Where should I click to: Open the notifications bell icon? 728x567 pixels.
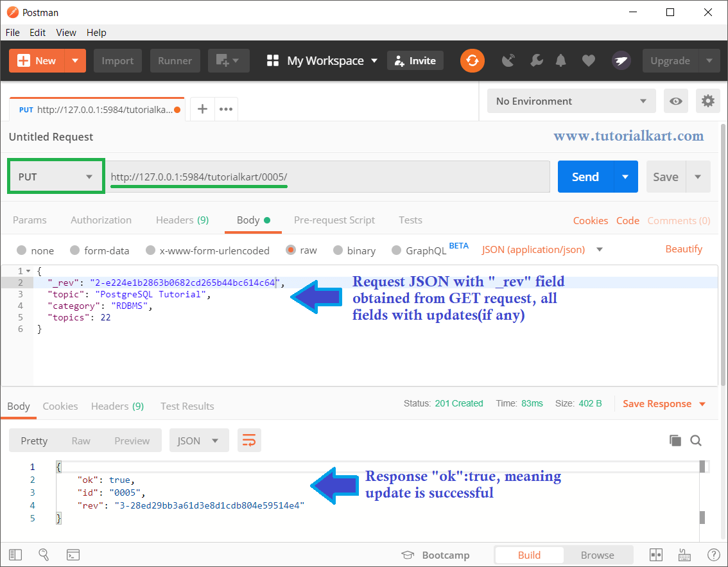[x=561, y=60]
